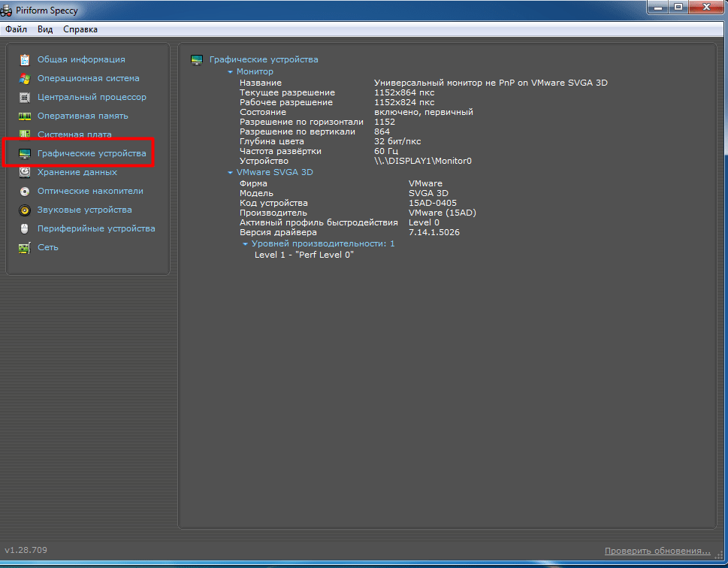Open the Справка menu
728x568 pixels.
pos(80,29)
